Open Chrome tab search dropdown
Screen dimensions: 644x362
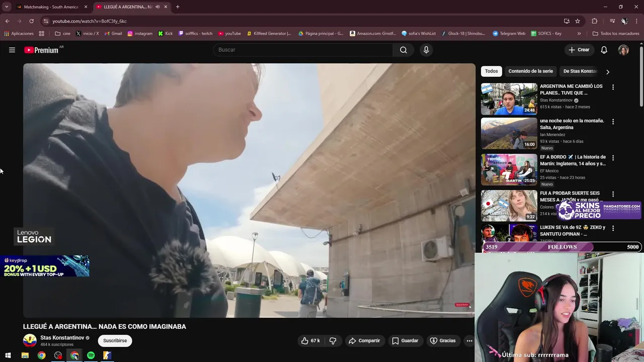(x=7, y=7)
